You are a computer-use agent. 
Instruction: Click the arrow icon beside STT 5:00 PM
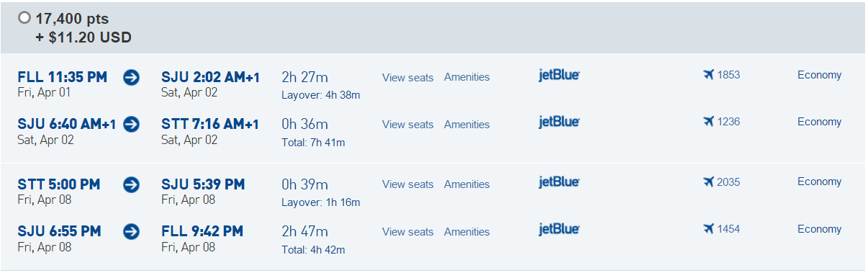(x=131, y=184)
